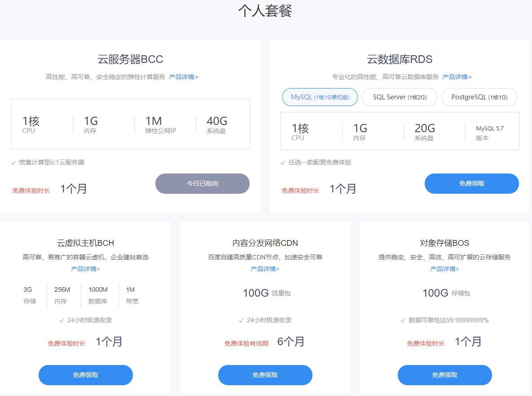Image resolution: width=532 pixels, height=396 pixels.
Task: Click 专业化的高性能 RDS description
Action: click(x=385, y=77)
